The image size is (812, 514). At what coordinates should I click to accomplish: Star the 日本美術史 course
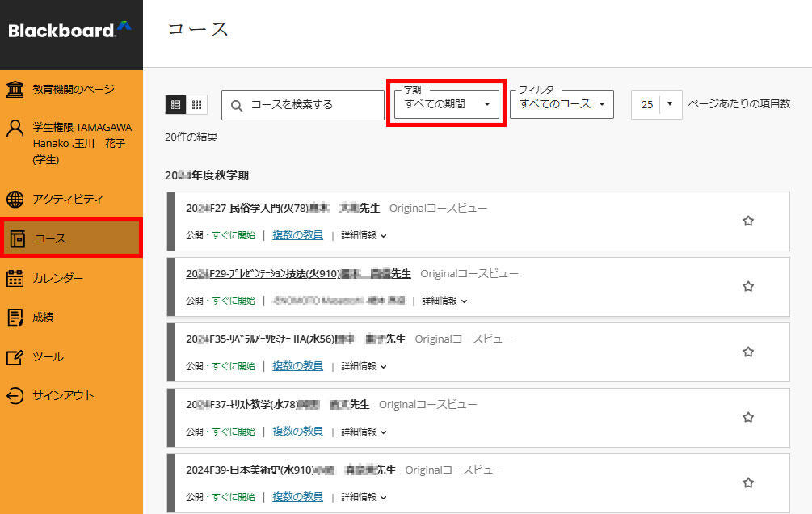point(748,483)
